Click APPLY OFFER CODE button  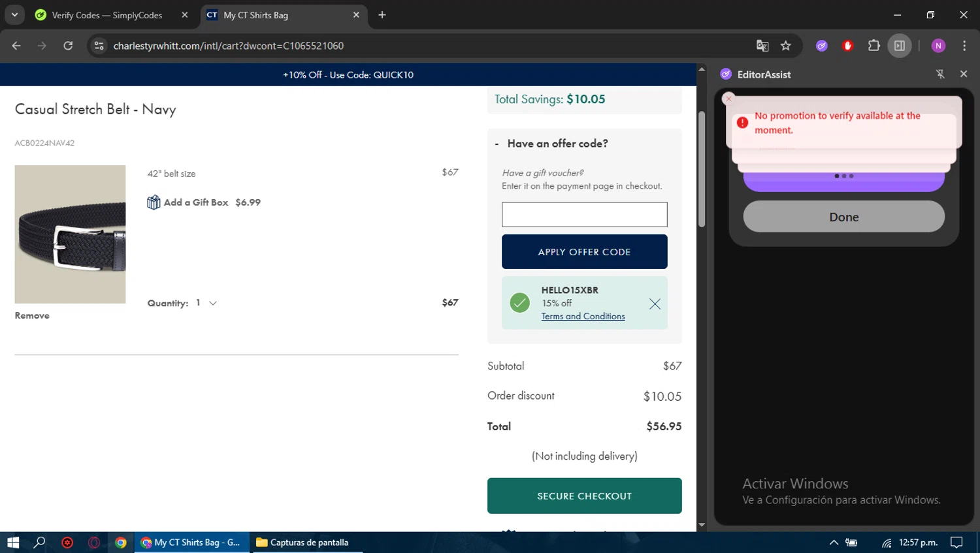tap(584, 252)
